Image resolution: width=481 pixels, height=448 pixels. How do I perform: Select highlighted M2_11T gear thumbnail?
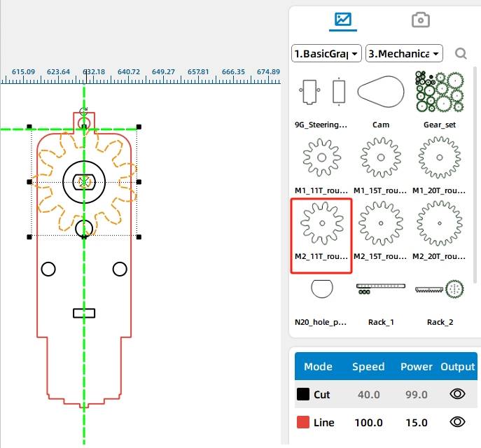321,225
